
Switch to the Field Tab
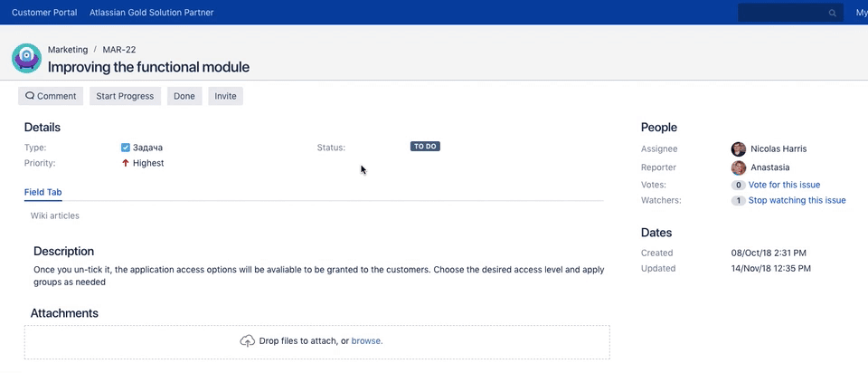click(42, 192)
